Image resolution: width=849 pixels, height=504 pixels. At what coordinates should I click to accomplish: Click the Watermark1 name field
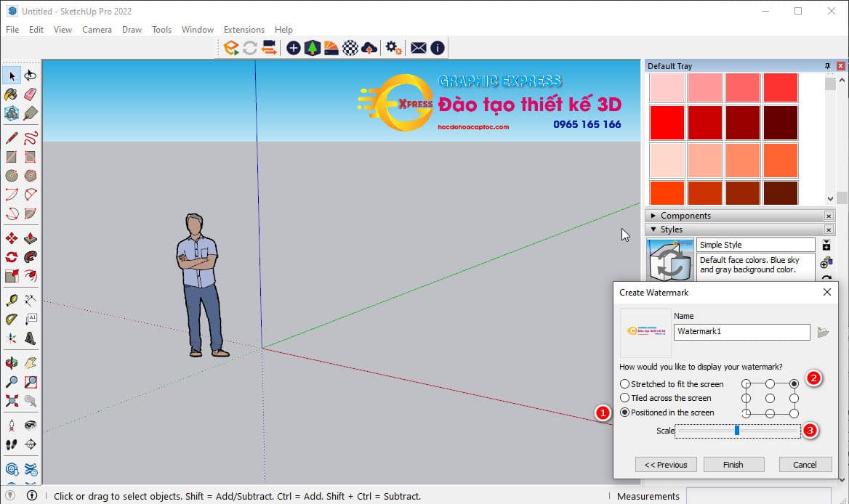pos(741,332)
